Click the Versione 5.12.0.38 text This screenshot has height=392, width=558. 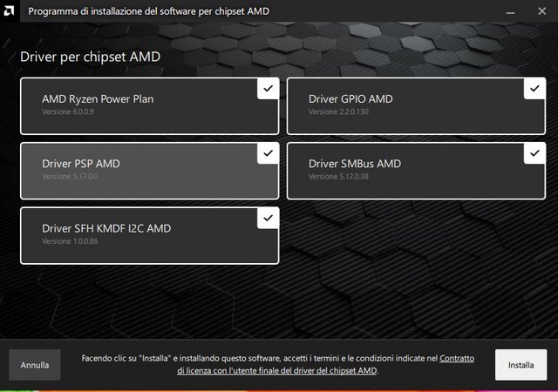(x=338, y=177)
